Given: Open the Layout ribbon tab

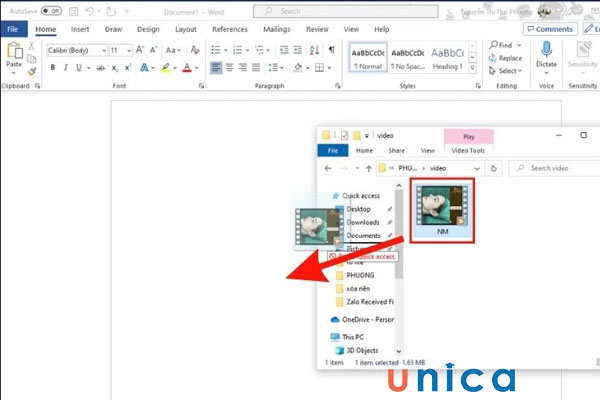Looking at the screenshot, I should [x=186, y=29].
